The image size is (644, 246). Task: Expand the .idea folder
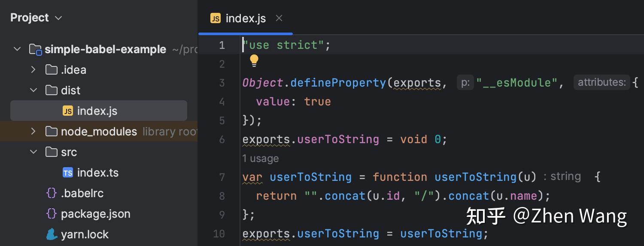(33, 70)
